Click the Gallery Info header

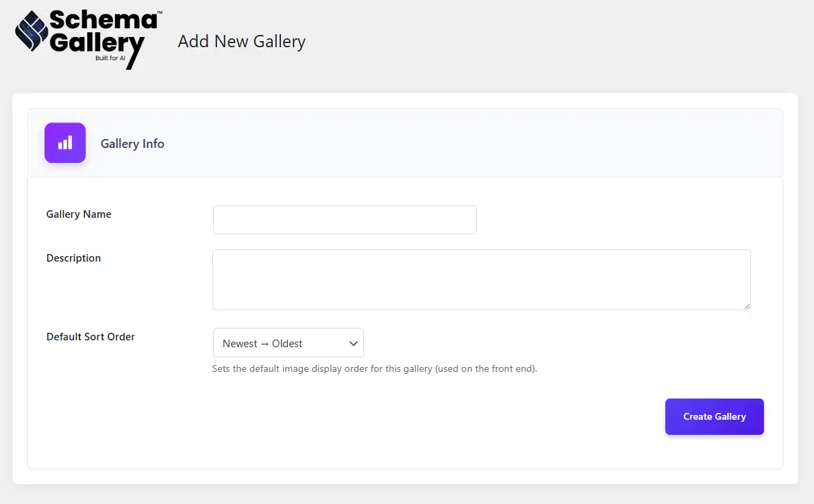pos(132,143)
